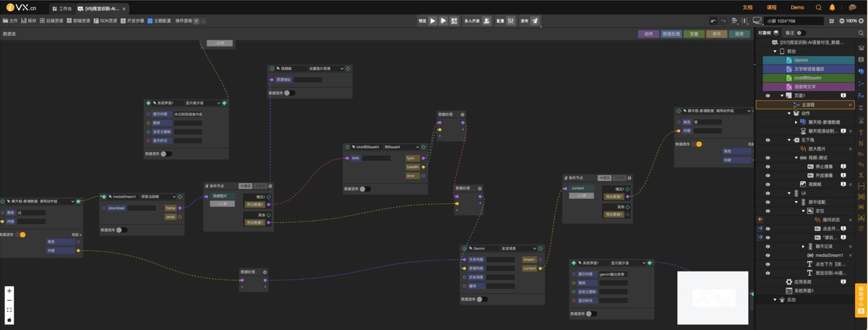Screen dimensions: 868x330
Task: Click the first preview play icon
Action: [433, 21]
